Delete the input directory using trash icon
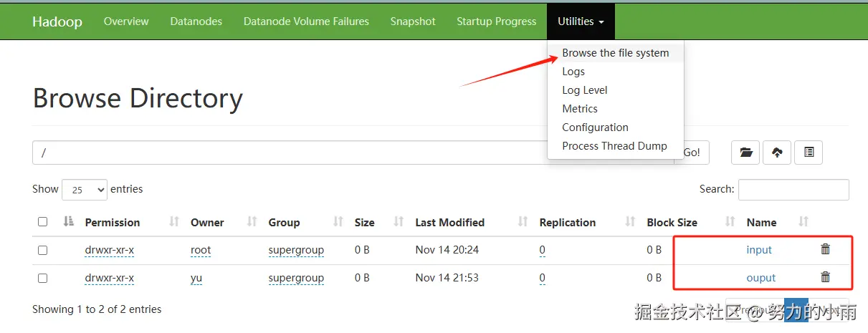Viewport: 868px width, 333px height. pos(825,249)
